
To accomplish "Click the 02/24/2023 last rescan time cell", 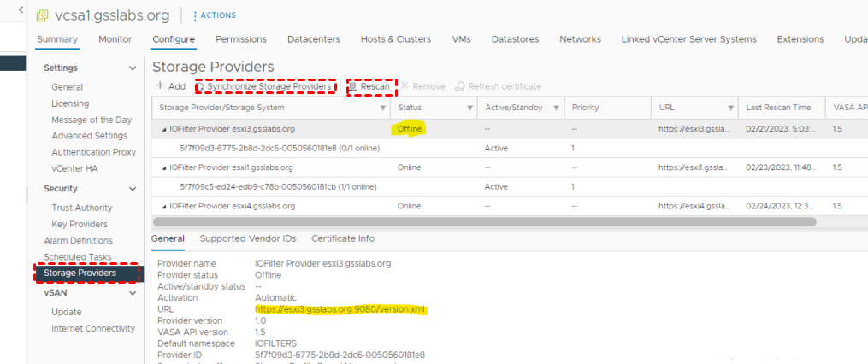I will (780, 206).
